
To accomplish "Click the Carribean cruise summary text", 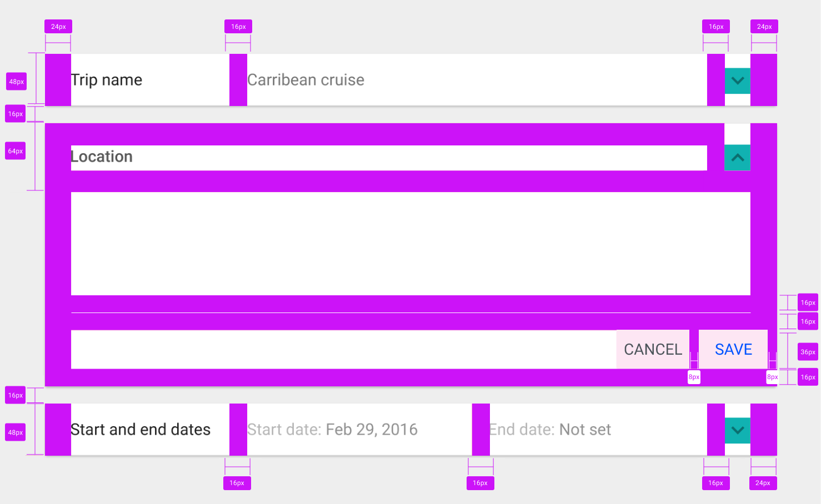I will 306,80.
